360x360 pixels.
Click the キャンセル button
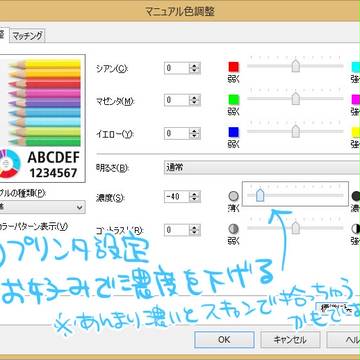click(x=290, y=339)
